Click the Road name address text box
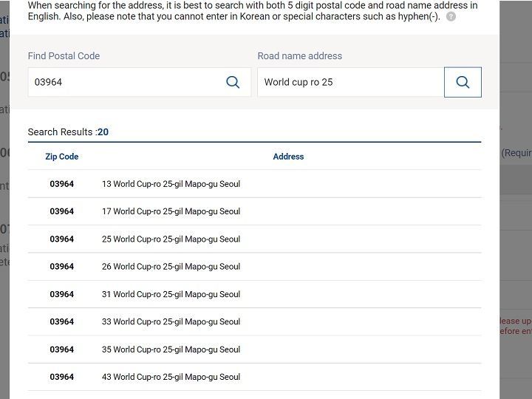The image size is (532, 399). click(349, 82)
